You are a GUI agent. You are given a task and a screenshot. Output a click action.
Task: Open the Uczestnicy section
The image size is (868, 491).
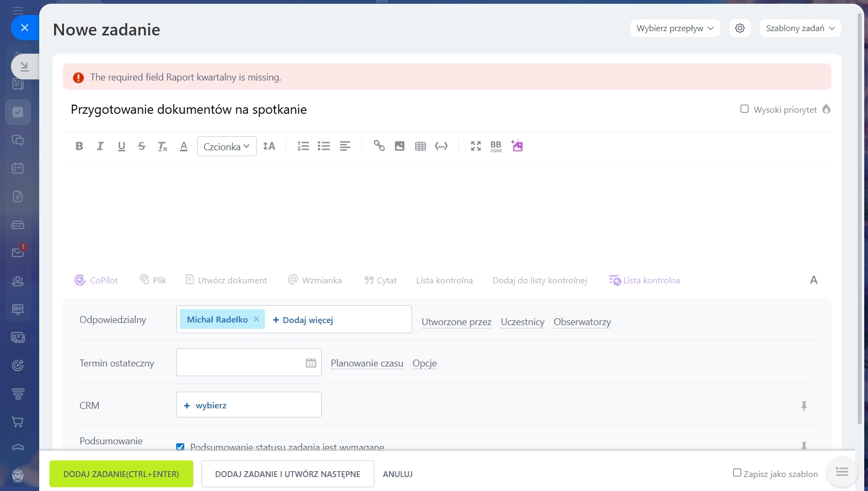point(523,322)
